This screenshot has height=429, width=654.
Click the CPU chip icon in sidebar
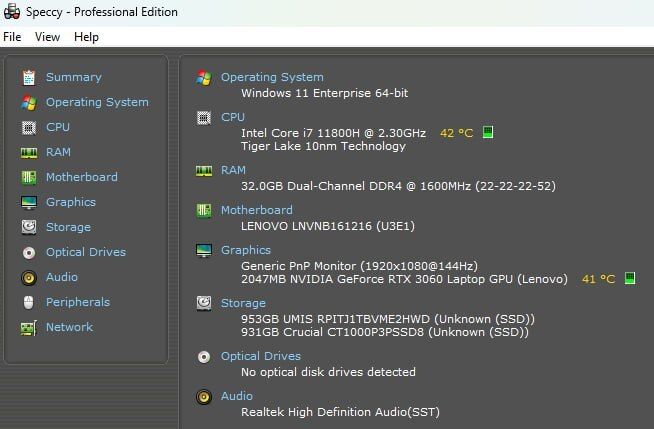29,128
